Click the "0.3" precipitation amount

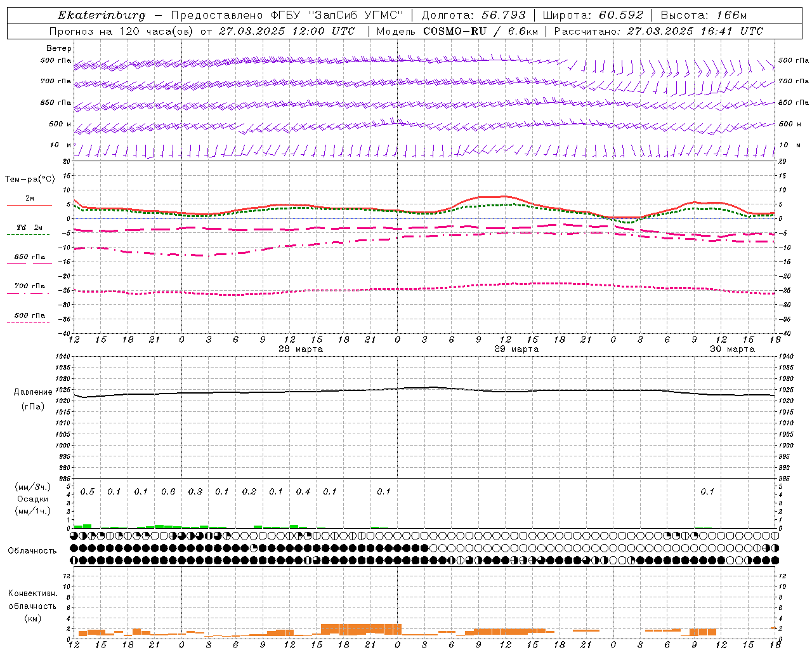coord(195,491)
